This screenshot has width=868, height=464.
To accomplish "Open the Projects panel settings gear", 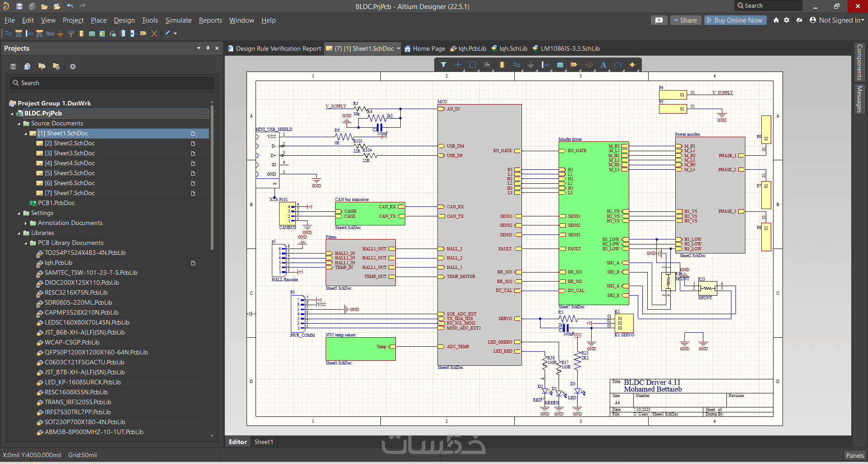I will click(73, 67).
